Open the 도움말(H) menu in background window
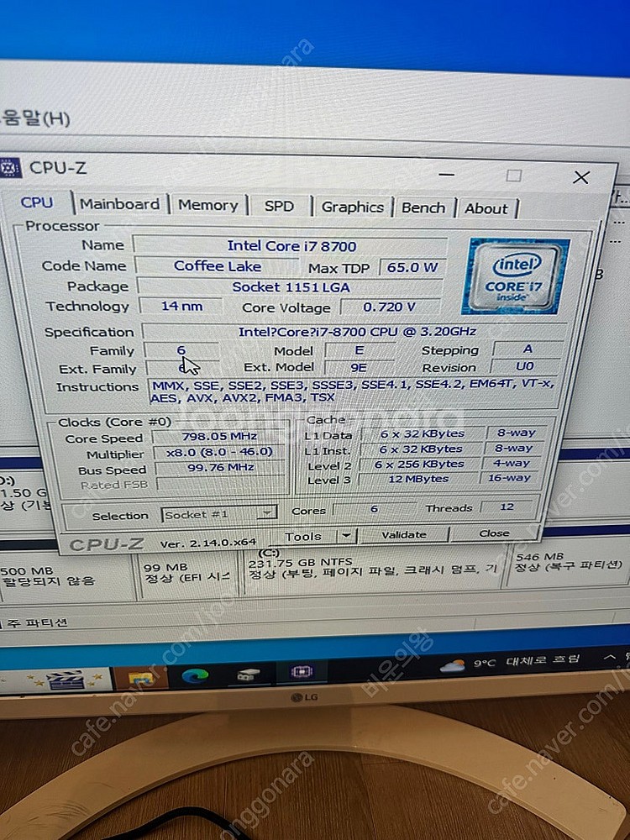The height and width of the screenshot is (840, 630). [x=35, y=118]
